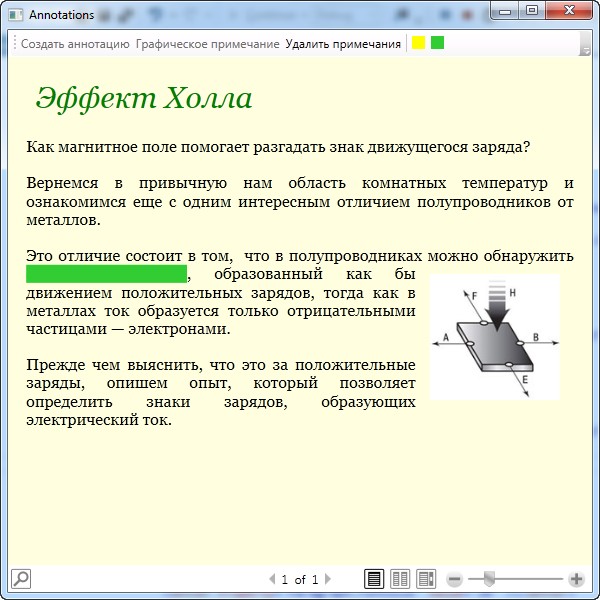Image resolution: width=600 pixels, height=600 pixels.
Task: Click Графическое примечание in the toolbar
Action: [x=207, y=44]
